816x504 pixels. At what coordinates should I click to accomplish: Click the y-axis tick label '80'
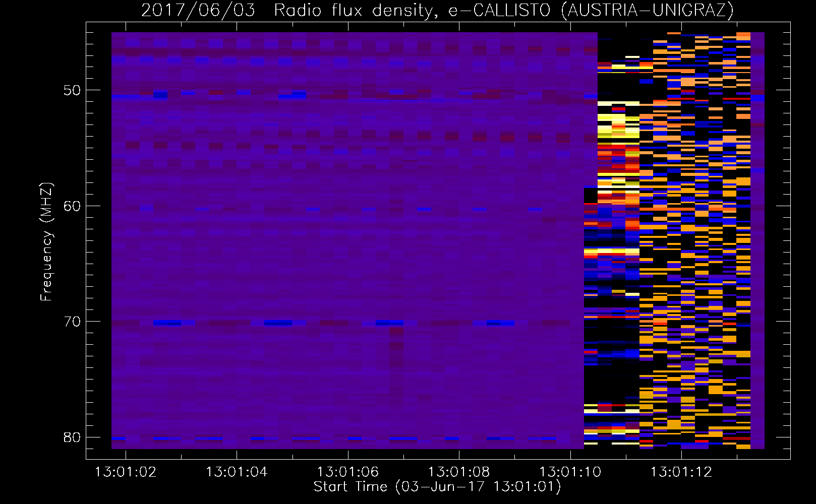[72, 437]
